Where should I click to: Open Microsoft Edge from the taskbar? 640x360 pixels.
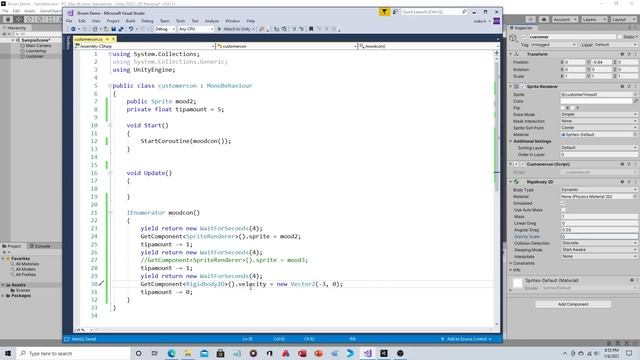pyautogui.click(x=171, y=353)
